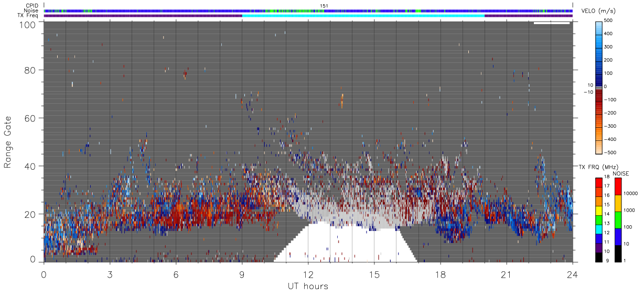Click the blue swatch in the NOISE legend

[618, 236]
